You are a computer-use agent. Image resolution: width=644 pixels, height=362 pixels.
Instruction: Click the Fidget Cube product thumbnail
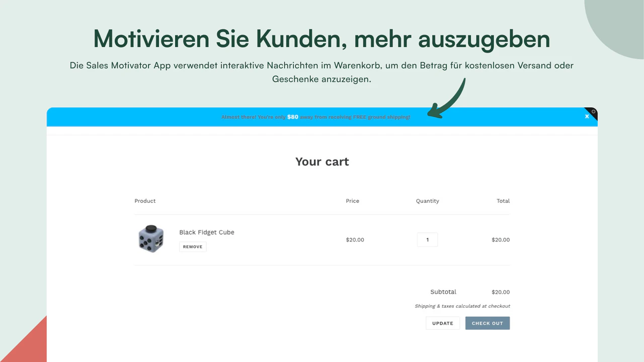151,239
